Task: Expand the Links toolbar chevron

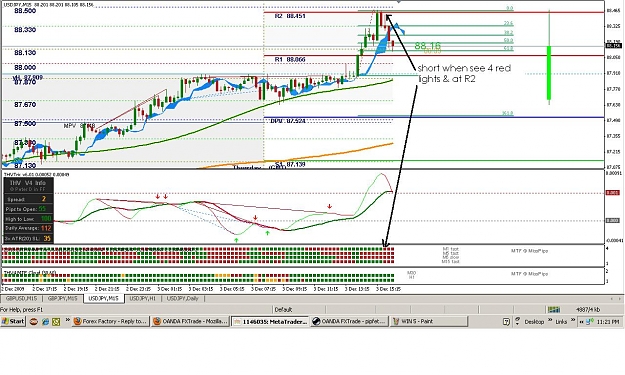Action: coord(573,320)
